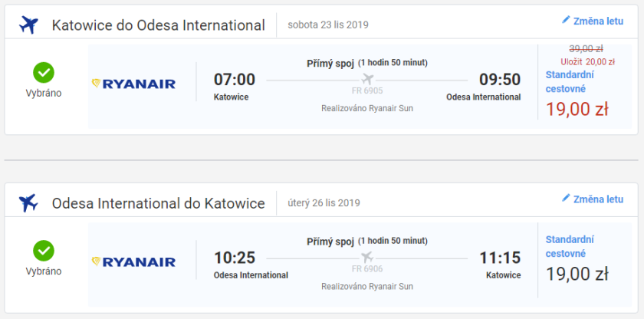
Task: Click the 11:15 Katowice arrival time
Action: tap(500, 258)
